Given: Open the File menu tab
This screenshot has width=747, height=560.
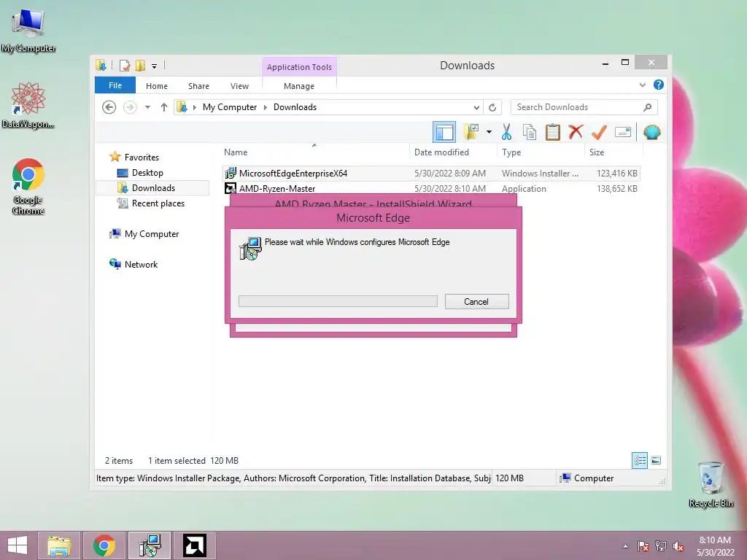Looking at the screenshot, I should pos(115,85).
